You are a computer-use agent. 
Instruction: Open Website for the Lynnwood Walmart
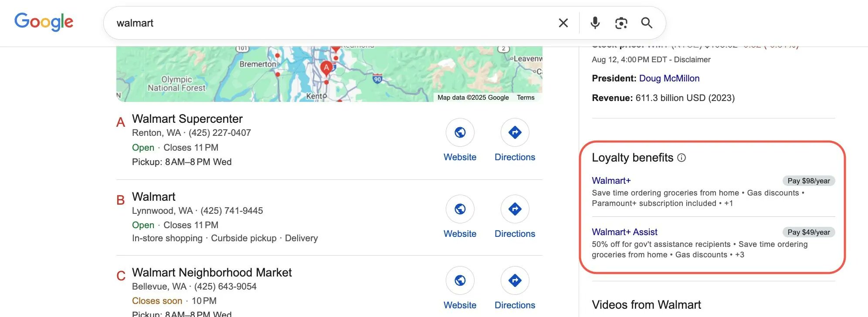point(460,209)
